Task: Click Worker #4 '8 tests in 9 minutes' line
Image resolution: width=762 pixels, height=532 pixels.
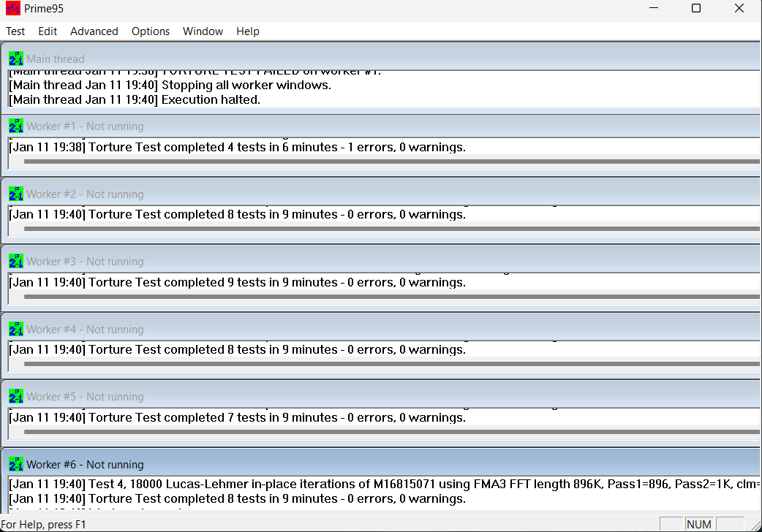Action: pos(237,349)
